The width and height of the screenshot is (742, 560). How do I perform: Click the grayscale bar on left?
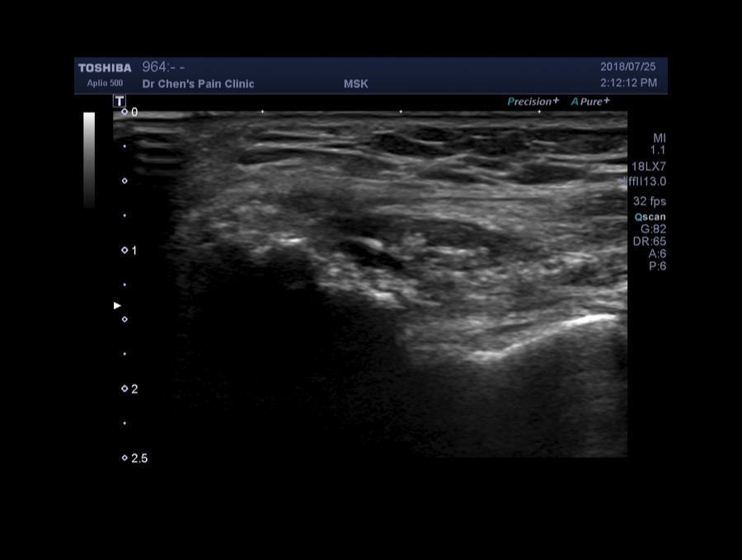pyautogui.click(x=89, y=159)
